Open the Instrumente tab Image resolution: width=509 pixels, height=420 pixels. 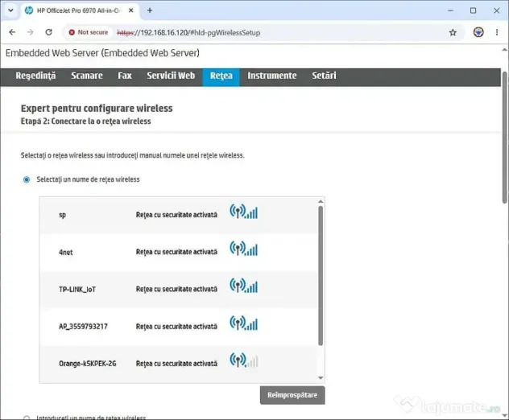click(272, 76)
